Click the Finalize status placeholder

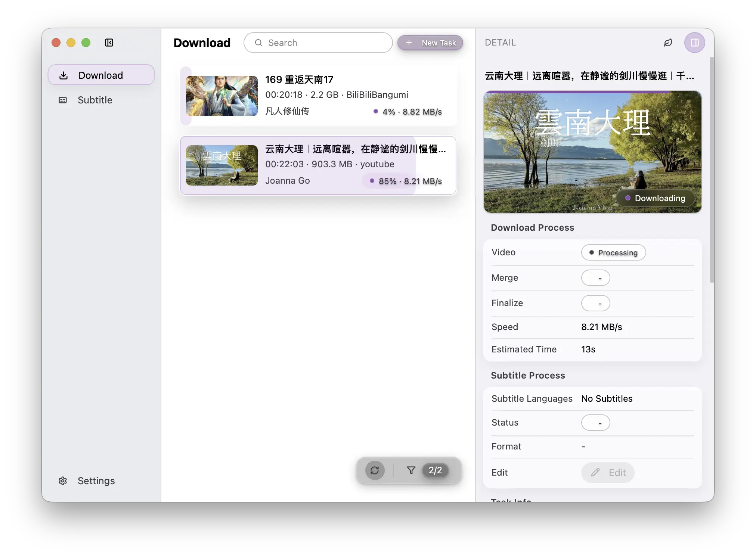tap(595, 303)
